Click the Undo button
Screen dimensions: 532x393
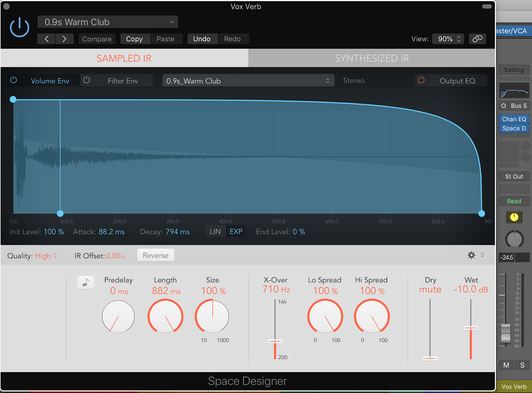coord(202,39)
